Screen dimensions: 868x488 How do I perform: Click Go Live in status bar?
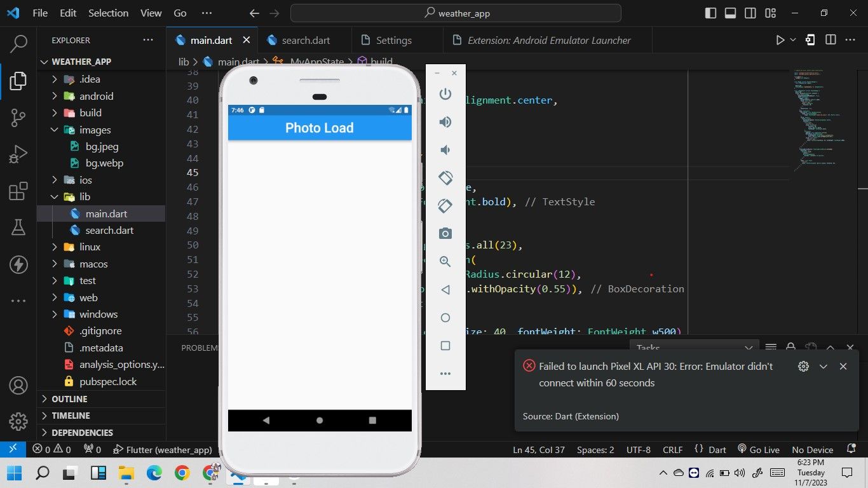coord(758,449)
